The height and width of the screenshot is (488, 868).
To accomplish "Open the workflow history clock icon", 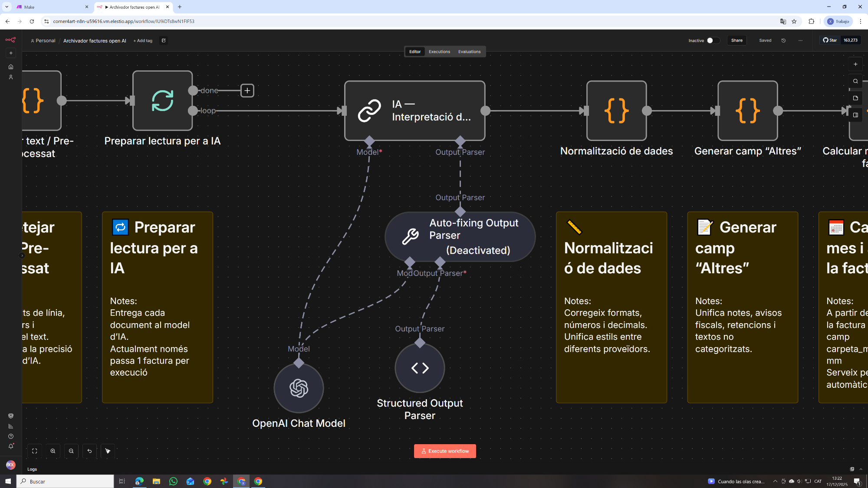I will [783, 40].
